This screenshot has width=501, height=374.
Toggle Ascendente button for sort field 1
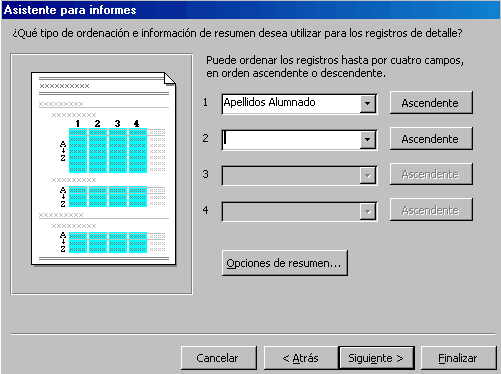pos(431,103)
